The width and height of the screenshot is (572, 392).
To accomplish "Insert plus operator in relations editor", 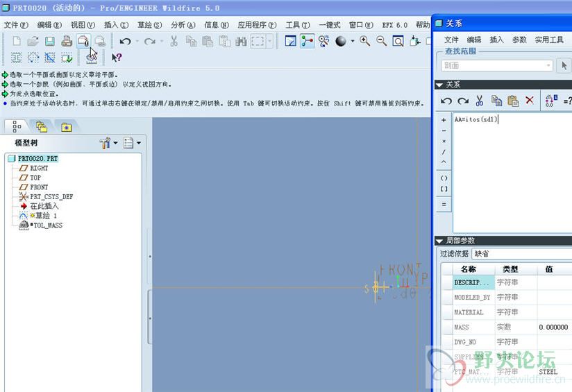I will pos(444,120).
